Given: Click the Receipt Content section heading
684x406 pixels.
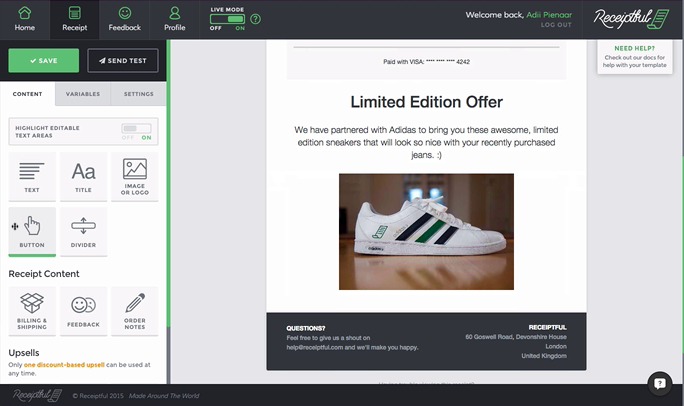Looking at the screenshot, I should (x=44, y=274).
